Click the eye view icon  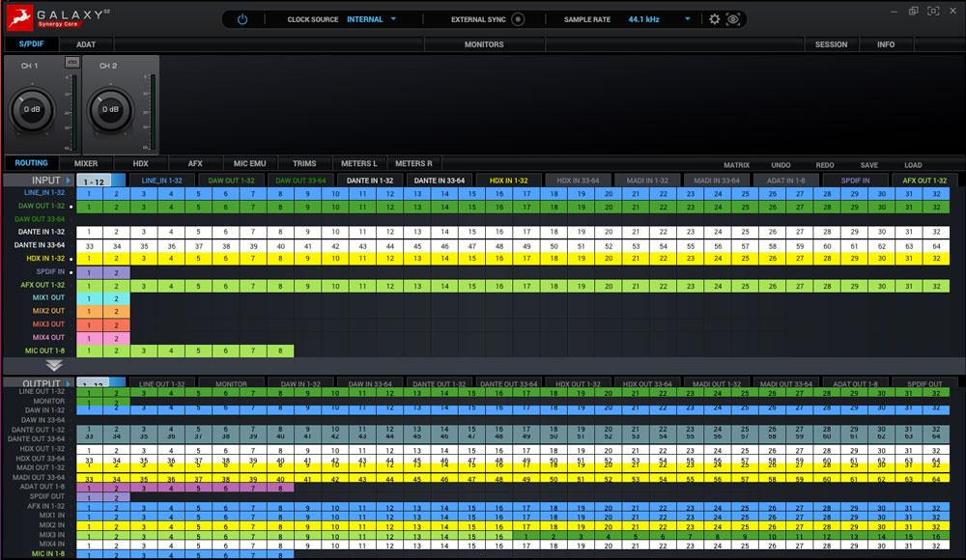pos(733,19)
